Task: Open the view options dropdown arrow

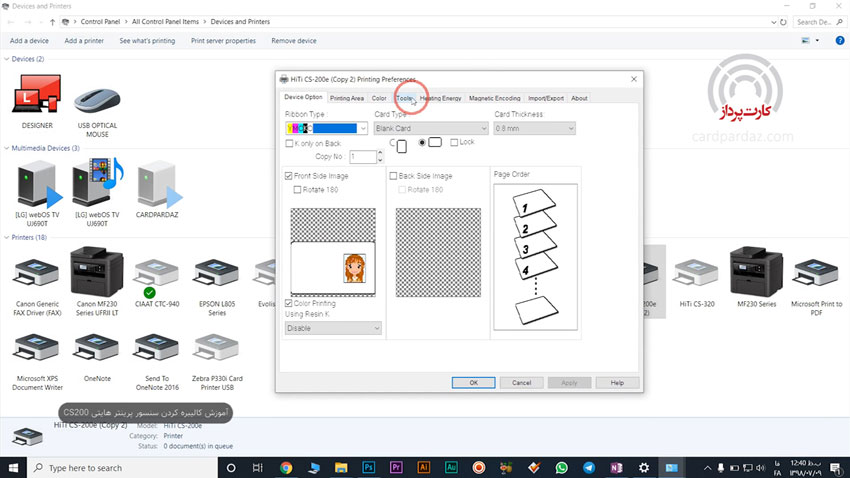Action: tap(817, 41)
